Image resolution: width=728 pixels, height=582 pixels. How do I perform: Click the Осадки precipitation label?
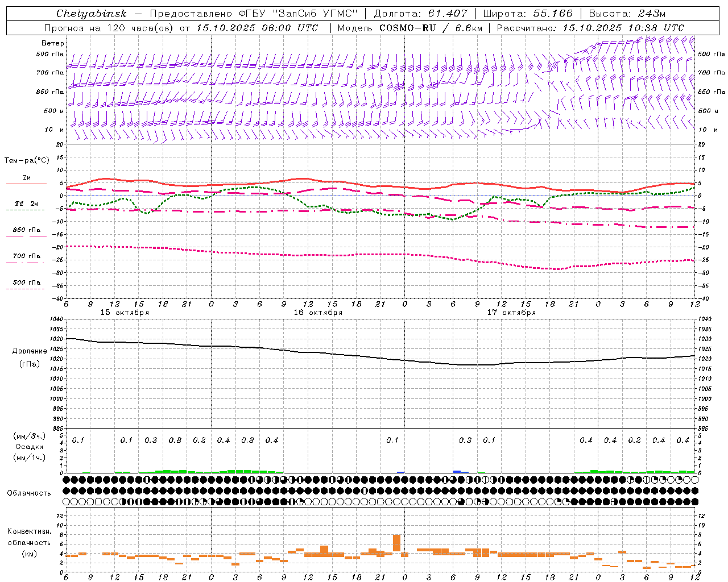coord(30,447)
